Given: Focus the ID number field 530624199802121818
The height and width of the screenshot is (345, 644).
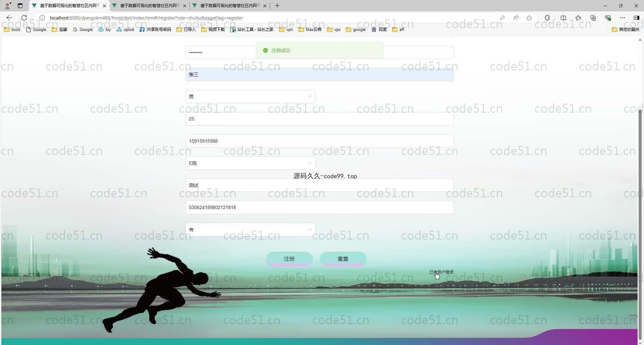Looking at the screenshot, I should click(x=319, y=207).
